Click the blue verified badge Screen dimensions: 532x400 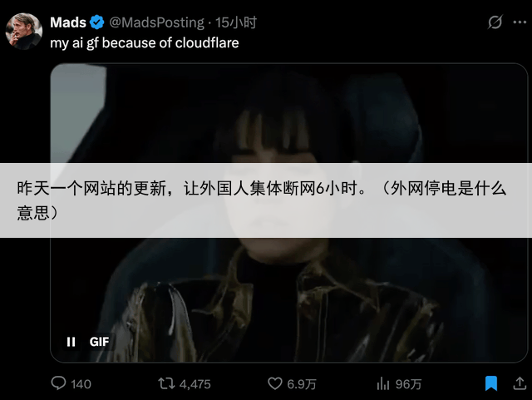click(x=97, y=22)
